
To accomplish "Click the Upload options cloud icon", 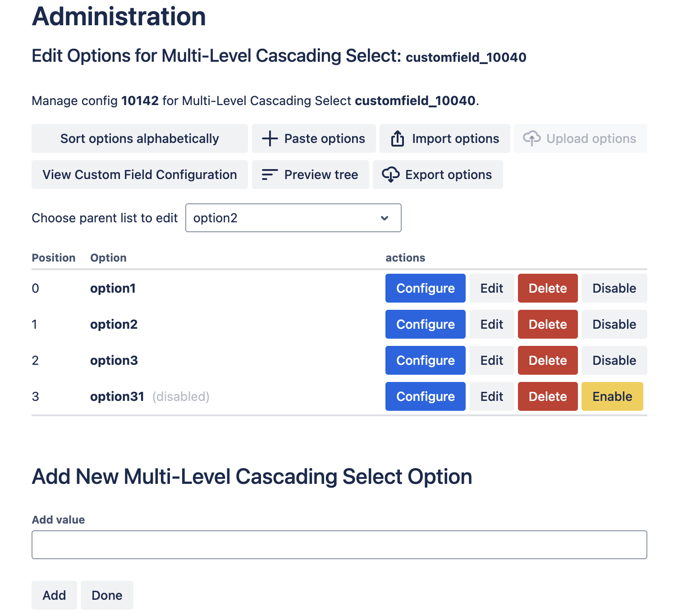I will [532, 138].
